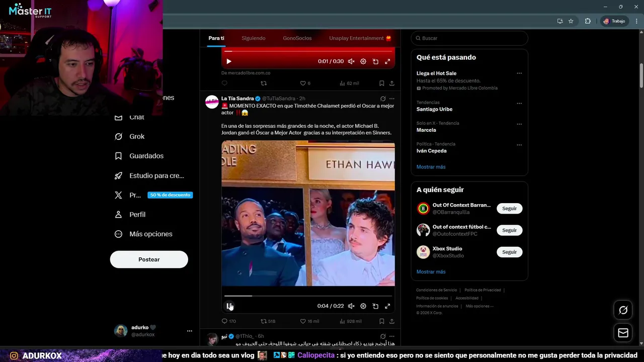The height and width of the screenshot is (362, 644).
Task: Click the Postear button
Action: tap(149, 259)
